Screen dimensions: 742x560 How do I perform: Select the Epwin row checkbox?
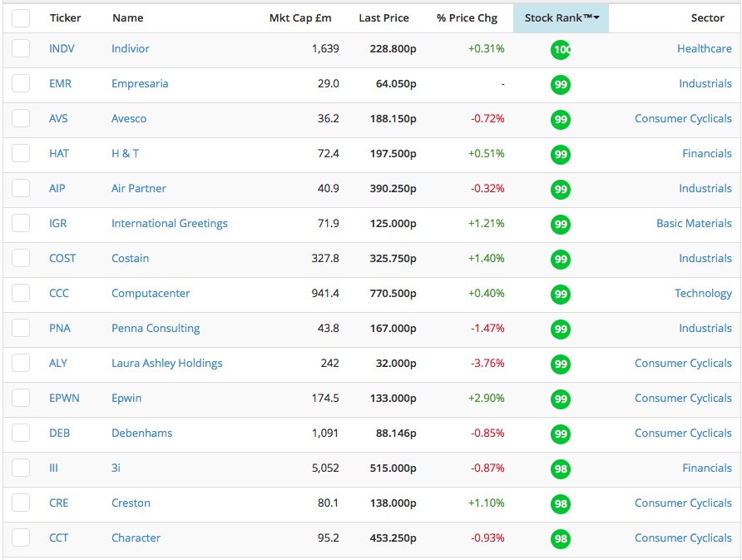(21, 398)
